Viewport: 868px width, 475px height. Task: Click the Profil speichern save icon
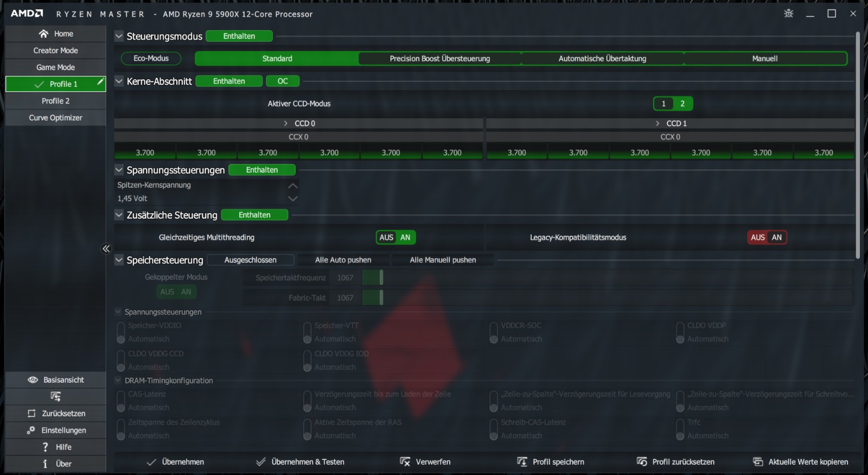coord(522,462)
